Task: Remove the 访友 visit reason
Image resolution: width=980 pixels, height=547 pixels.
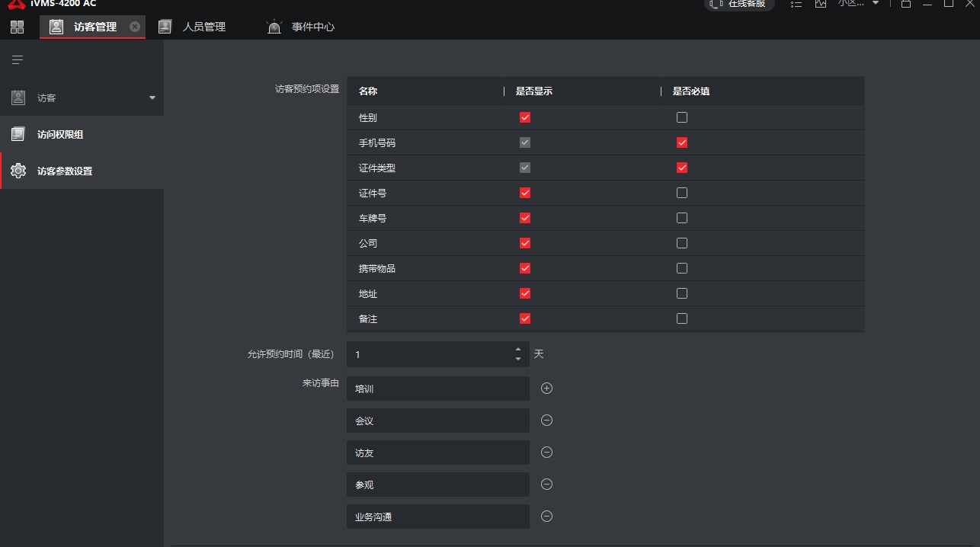Action: coord(546,453)
